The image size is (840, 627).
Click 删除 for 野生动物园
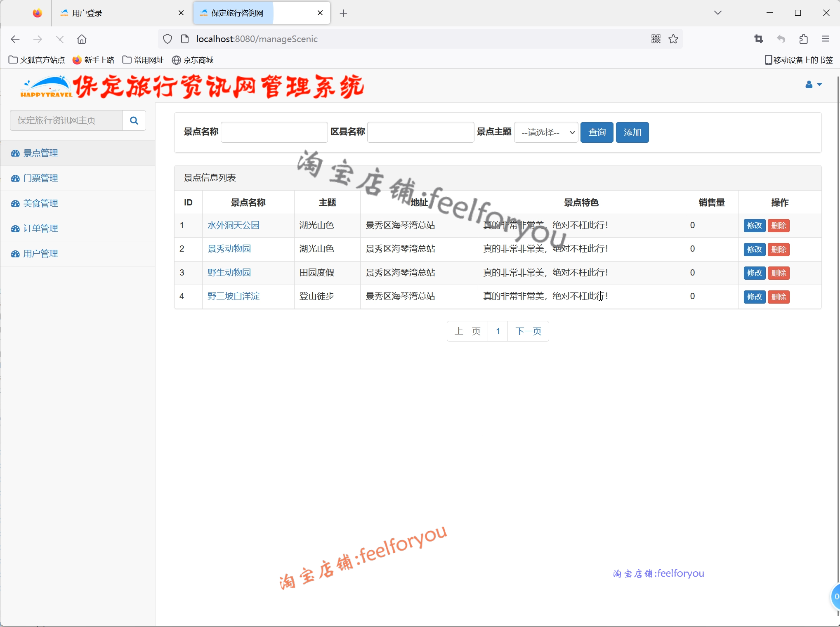pos(779,273)
